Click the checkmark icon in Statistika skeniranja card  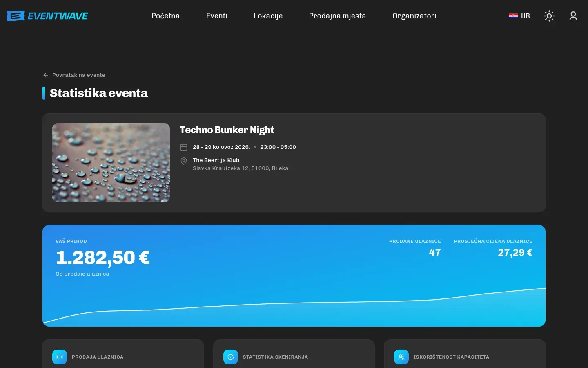[231, 357]
